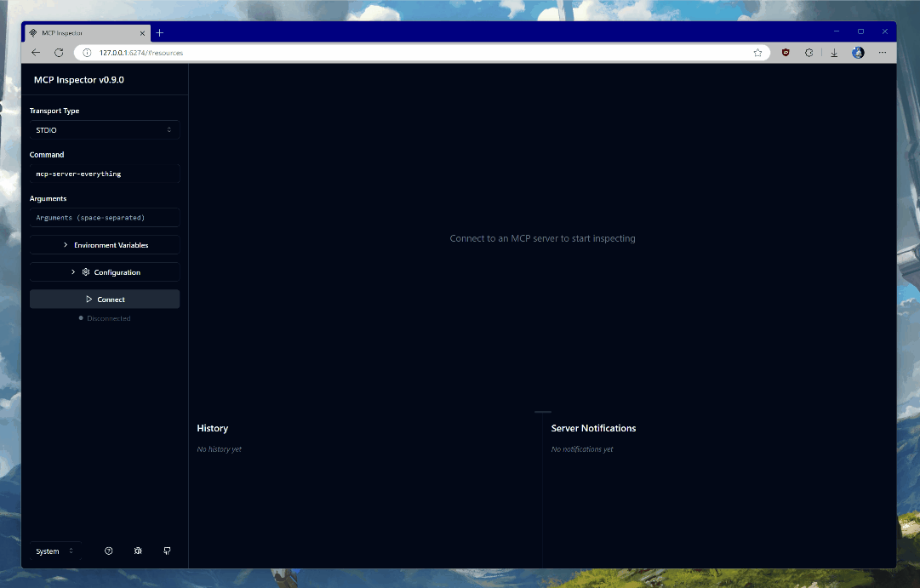Click the site info icon in address bar
The width and height of the screenshot is (920, 588).
click(86, 52)
